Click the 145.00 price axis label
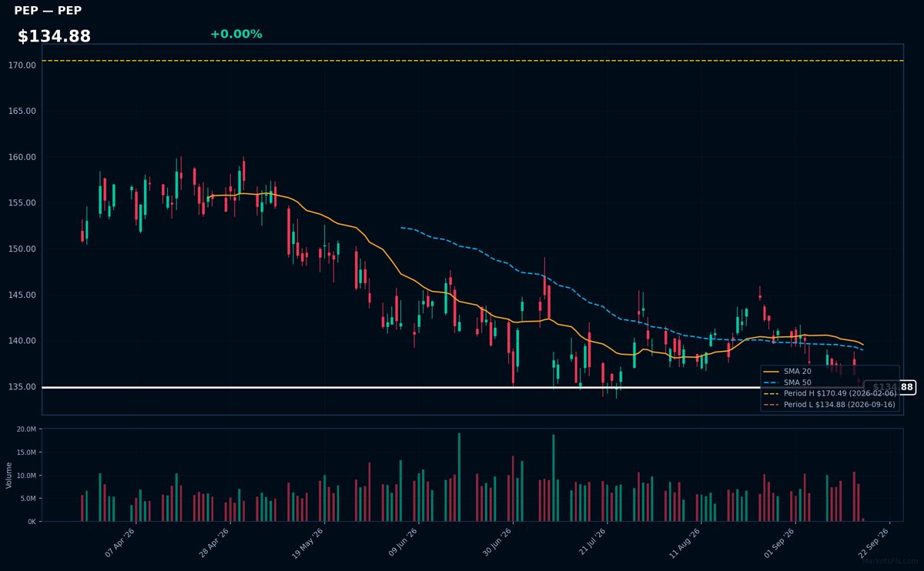 tap(22, 295)
